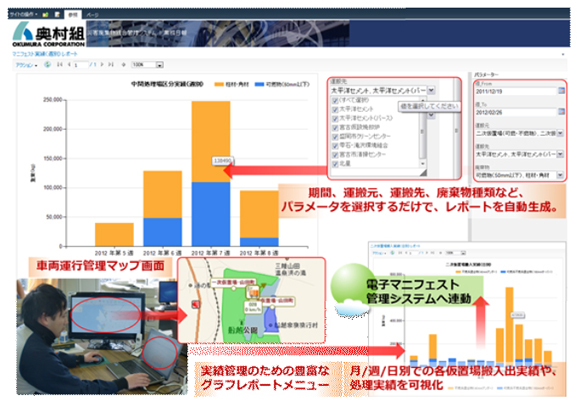Open the 運搬元 parameter dropdown

560,133
